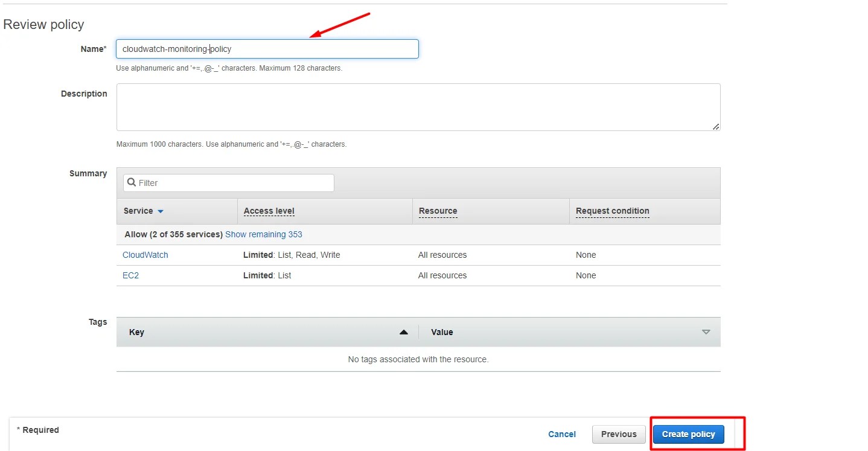
Task: Open the Service column sort arrow
Action: pyautogui.click(x=160, y=211)
